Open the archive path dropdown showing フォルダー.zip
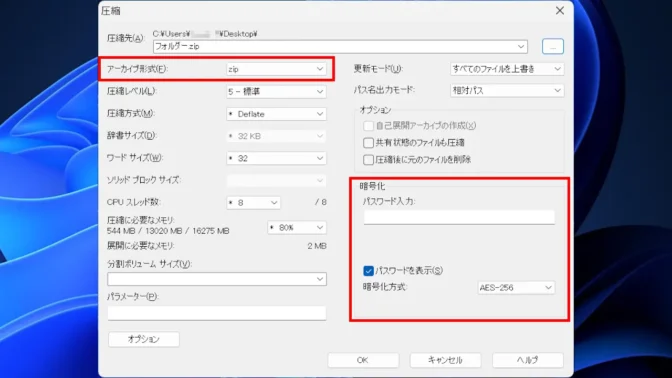Screen dimensions: 672x378 [340, 46]
